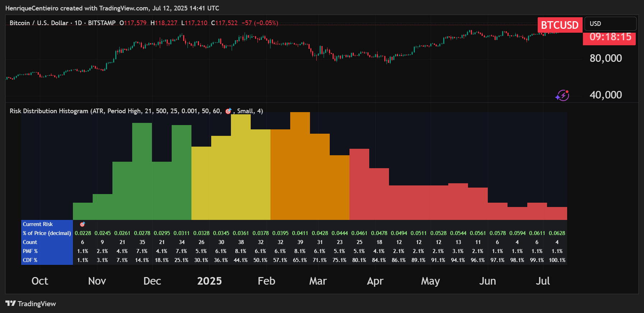This screenshot has height=313, width=644.
Task: Click the Current Risk row header
Action: point(47,224)
